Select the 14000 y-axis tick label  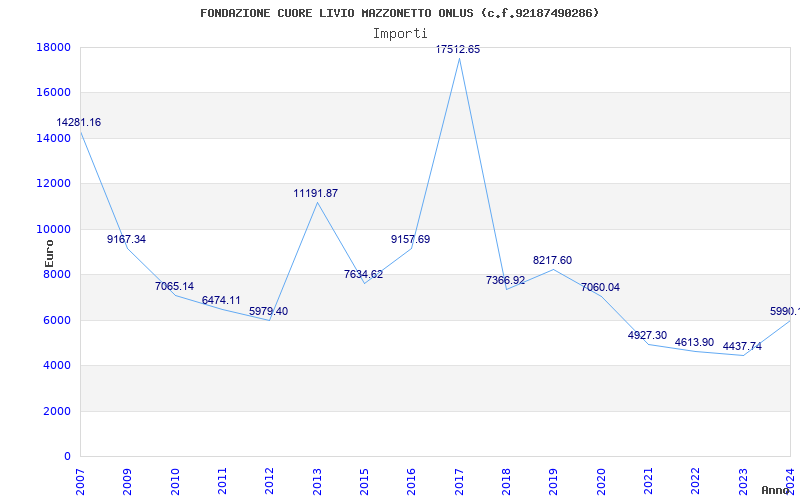tap(54, 138)
